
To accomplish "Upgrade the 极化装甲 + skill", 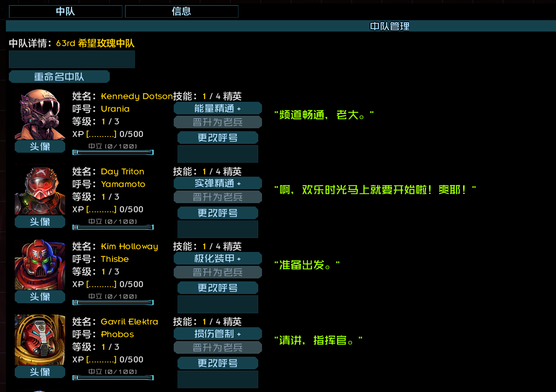I will [218, 258].
